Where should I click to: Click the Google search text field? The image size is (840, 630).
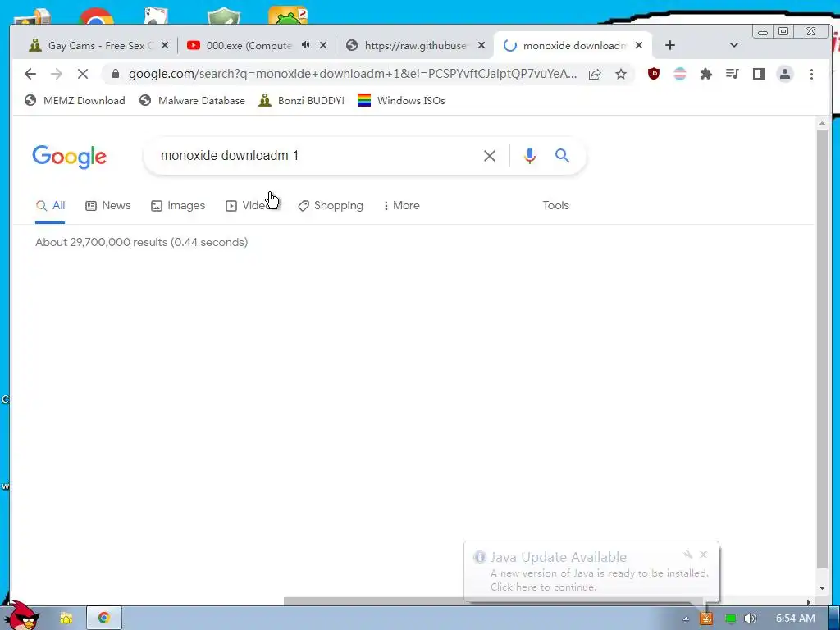(x=316, y=156)
